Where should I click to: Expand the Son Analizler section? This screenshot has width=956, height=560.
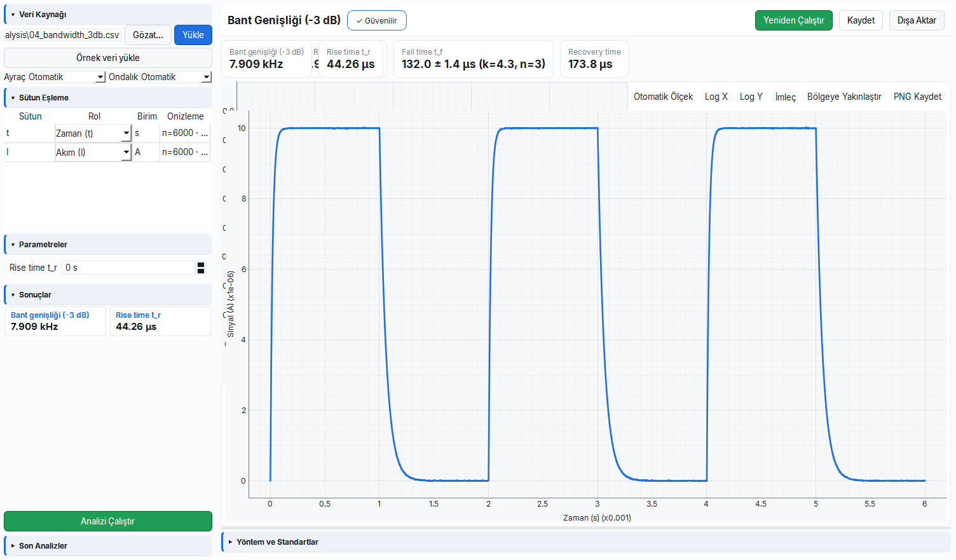(x=108, y=545)
